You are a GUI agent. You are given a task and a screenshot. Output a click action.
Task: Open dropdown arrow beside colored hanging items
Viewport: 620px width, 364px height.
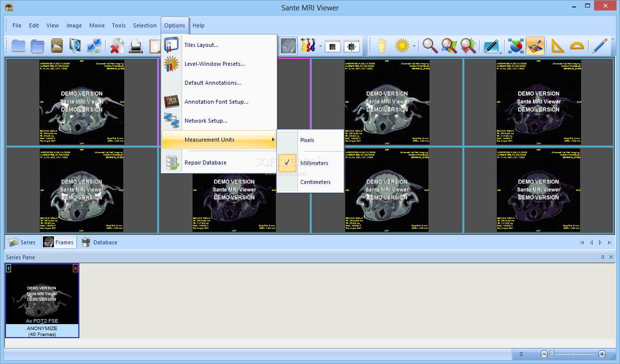pos(320,46)
